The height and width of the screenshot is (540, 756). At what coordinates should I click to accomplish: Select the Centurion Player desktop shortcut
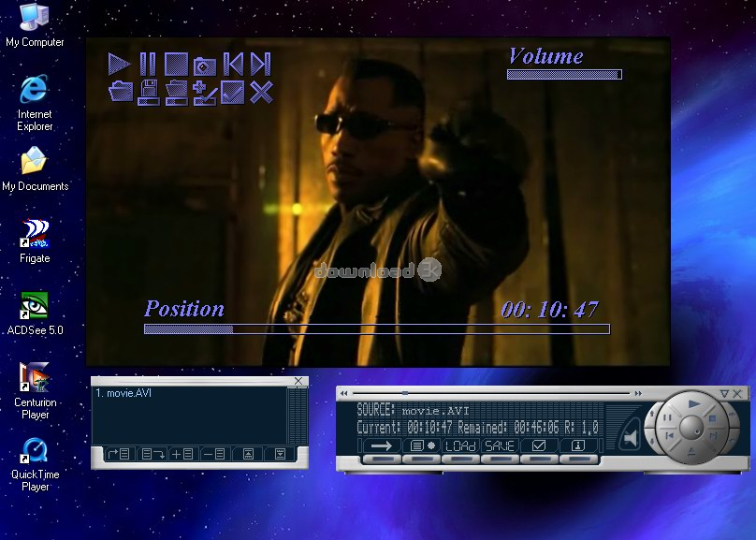[x=36, y=391]
